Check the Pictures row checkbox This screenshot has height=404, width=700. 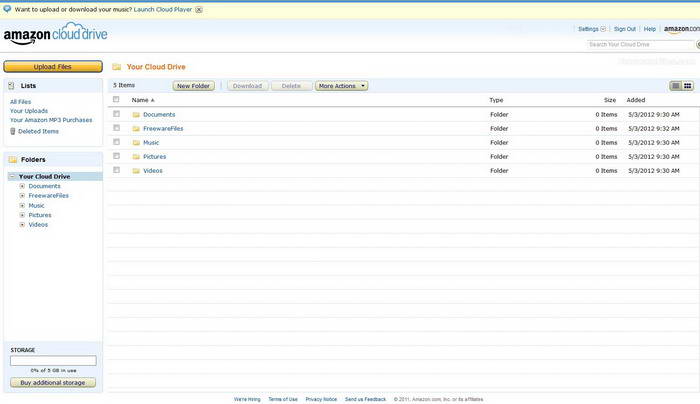[x=117, y=156]
